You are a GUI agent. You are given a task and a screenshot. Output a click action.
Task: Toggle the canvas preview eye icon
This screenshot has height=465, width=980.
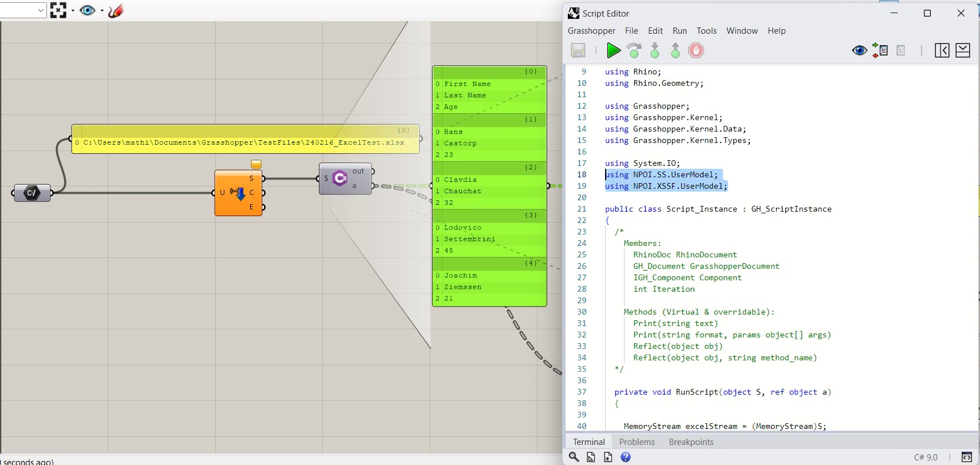88,10
